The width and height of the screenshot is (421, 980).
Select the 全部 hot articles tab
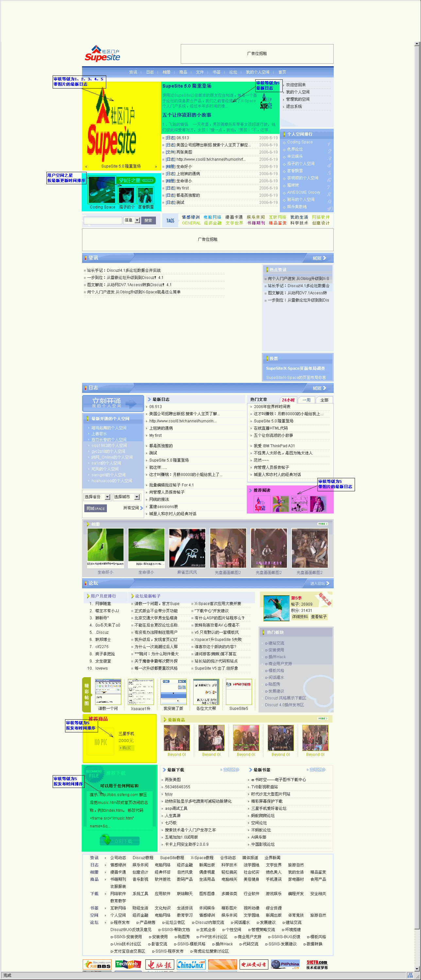point(324,400)
